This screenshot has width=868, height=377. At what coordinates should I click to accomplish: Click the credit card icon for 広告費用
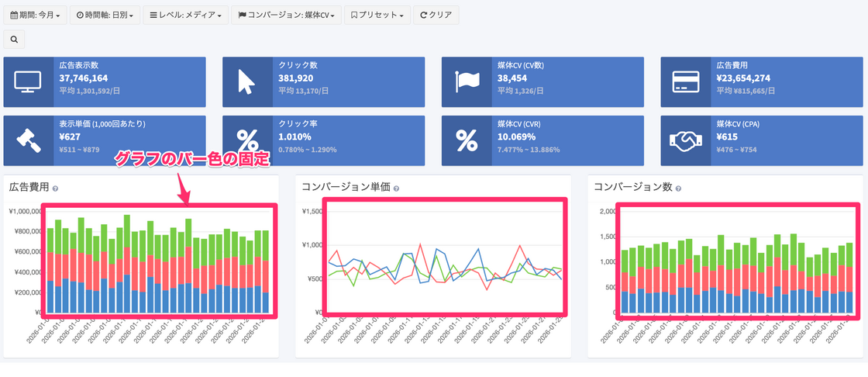(x=685, y=81)
